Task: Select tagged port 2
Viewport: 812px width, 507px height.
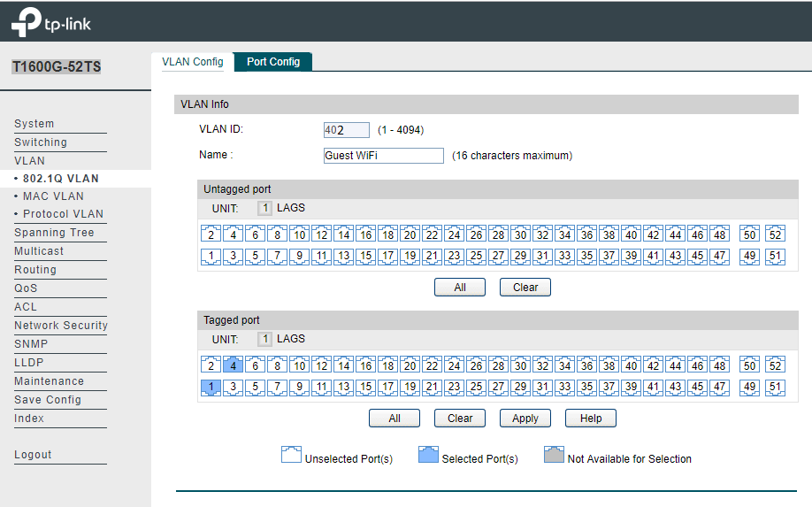Action: point(211,365)
